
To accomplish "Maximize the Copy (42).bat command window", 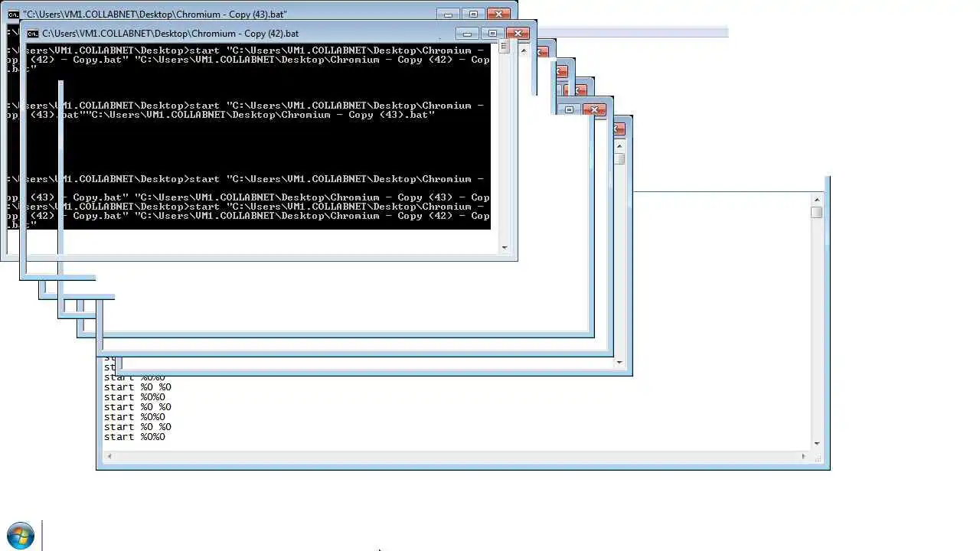I will coord(492,34).
